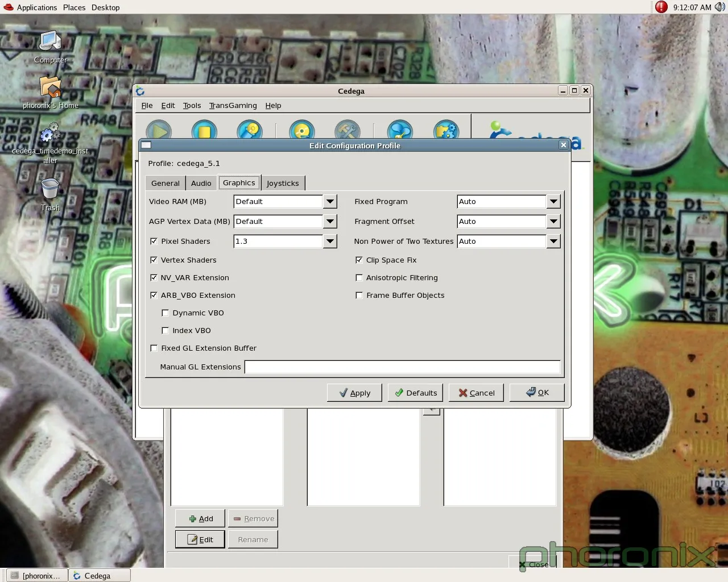Toggle the Vertex Shaders checkbox
728x582 pixels.
pyautogui.click(x=154, y=260)
